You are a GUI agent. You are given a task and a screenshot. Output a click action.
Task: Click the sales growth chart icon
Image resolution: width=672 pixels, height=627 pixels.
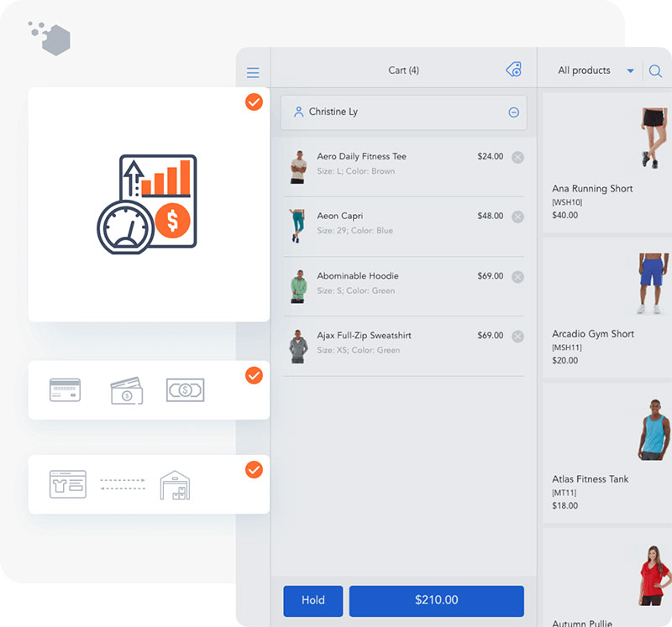tap(146, 204)
